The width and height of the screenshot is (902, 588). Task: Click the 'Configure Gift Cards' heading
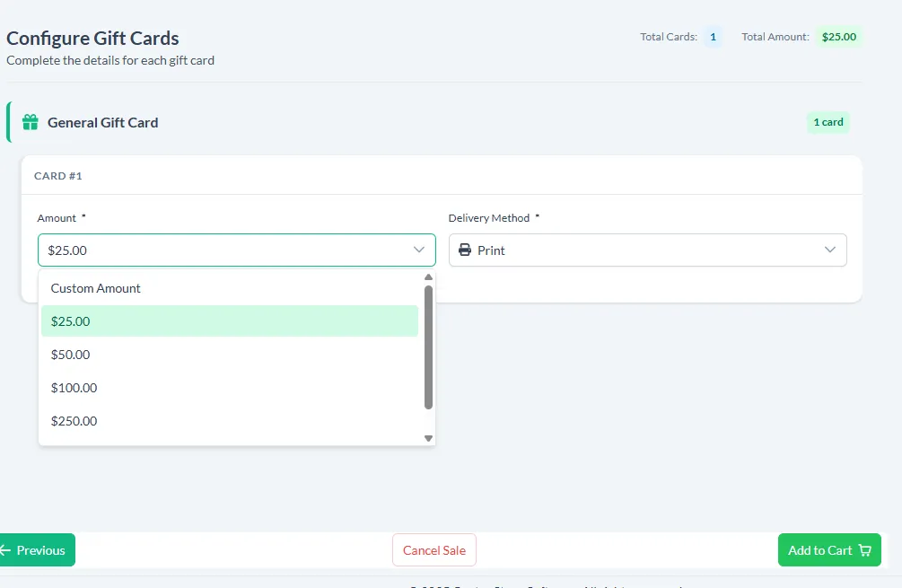92,38
